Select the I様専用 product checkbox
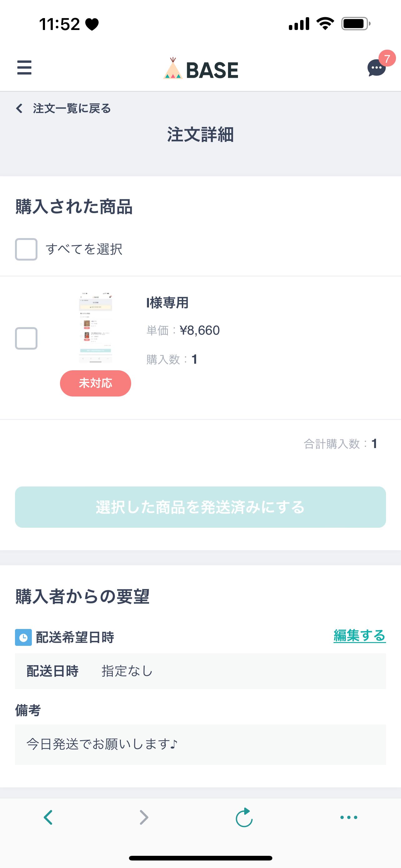401x868 pixels. point(26,338)
